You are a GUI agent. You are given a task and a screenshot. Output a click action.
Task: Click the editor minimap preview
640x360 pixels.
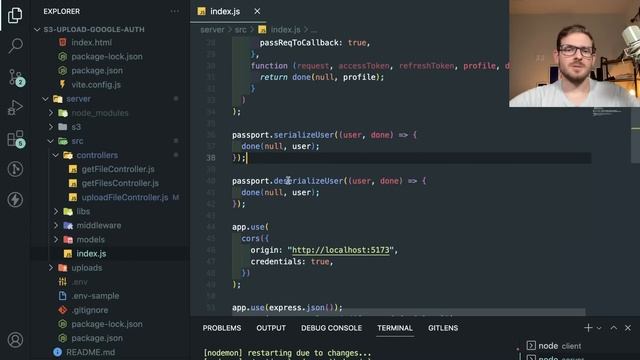(607, 112)
